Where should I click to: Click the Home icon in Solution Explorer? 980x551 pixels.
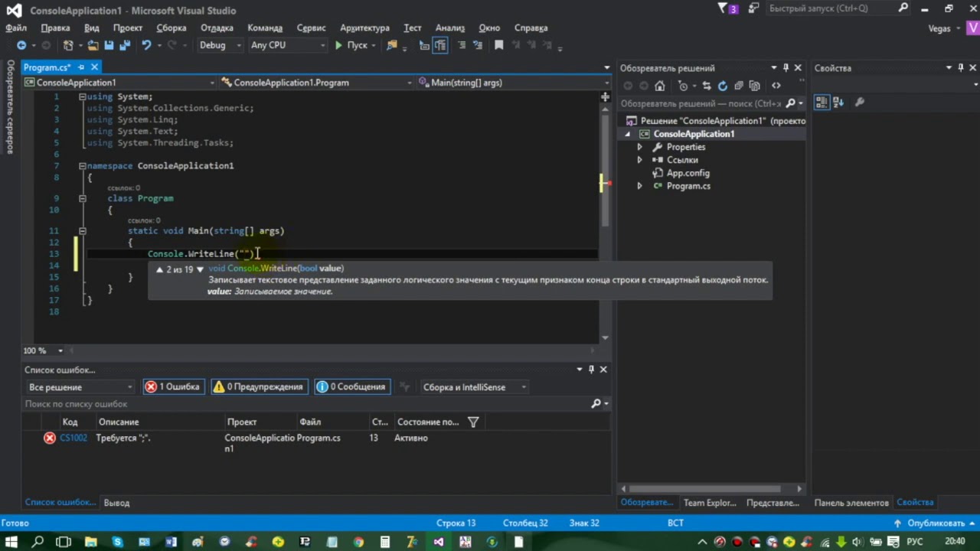pyautogui.click(x=660, y=86)
